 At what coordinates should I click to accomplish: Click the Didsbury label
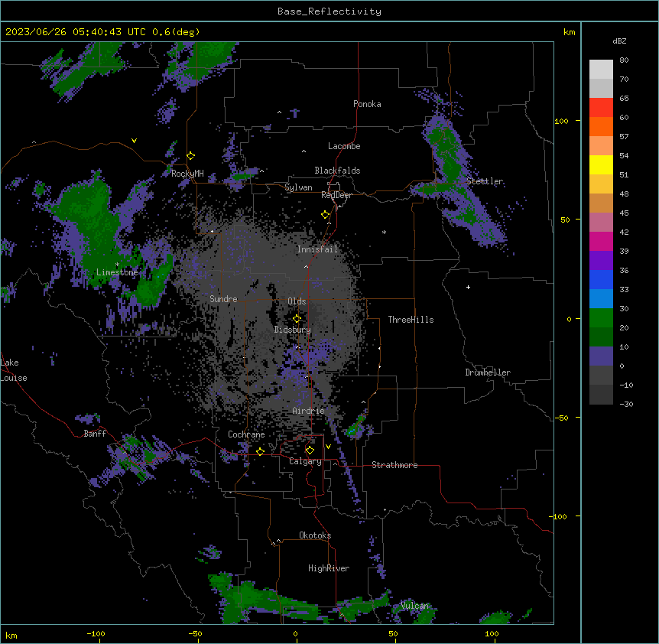pyautogui.click(x=293, y=330)
